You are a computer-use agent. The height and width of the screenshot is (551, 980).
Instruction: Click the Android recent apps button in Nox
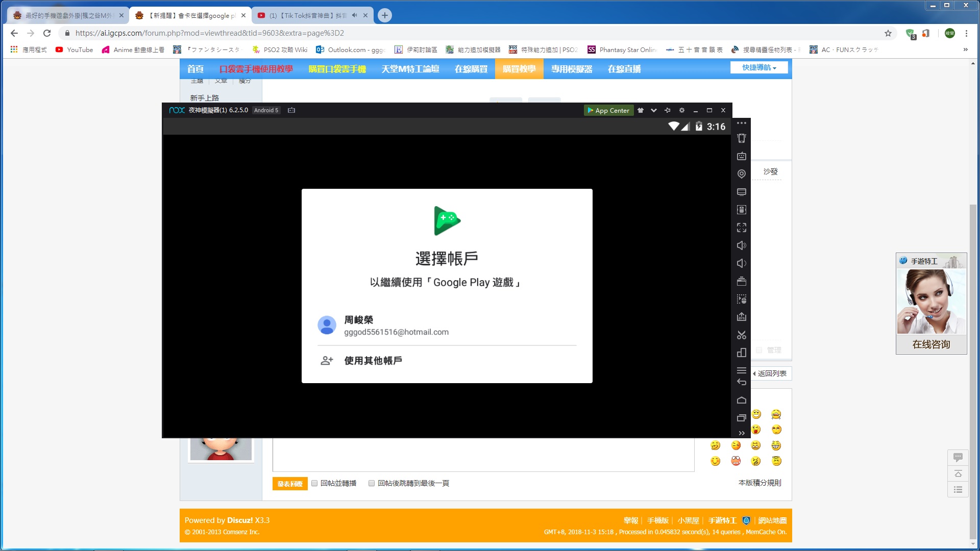point(742,418)
